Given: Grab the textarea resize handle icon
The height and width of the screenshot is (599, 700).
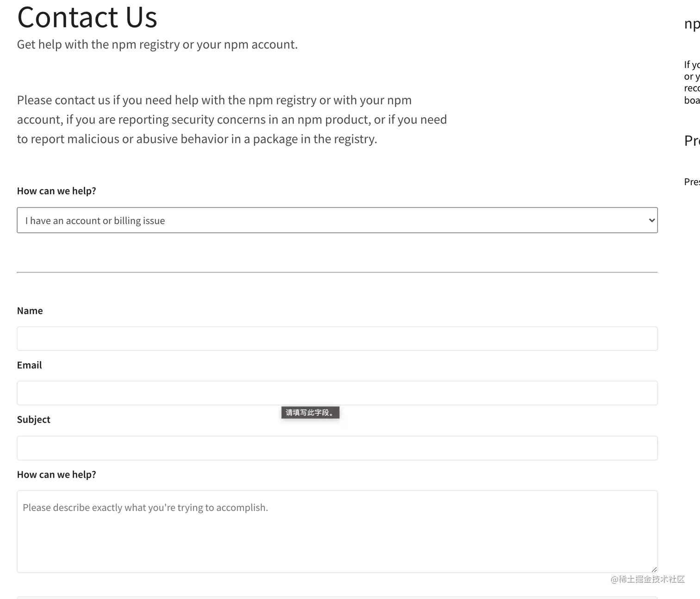Looking at the screenshot, I should tap(654, 569).
